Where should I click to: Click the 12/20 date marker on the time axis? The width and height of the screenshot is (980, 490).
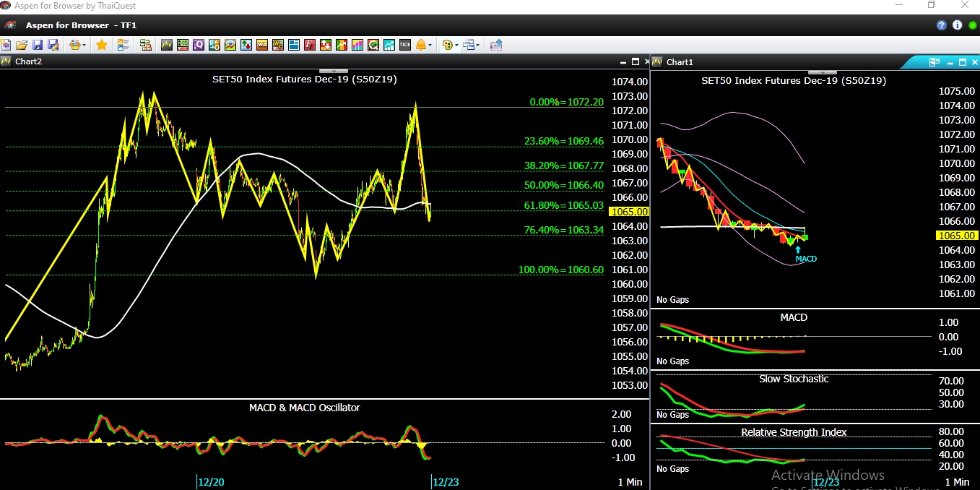[x=209, y=481]
